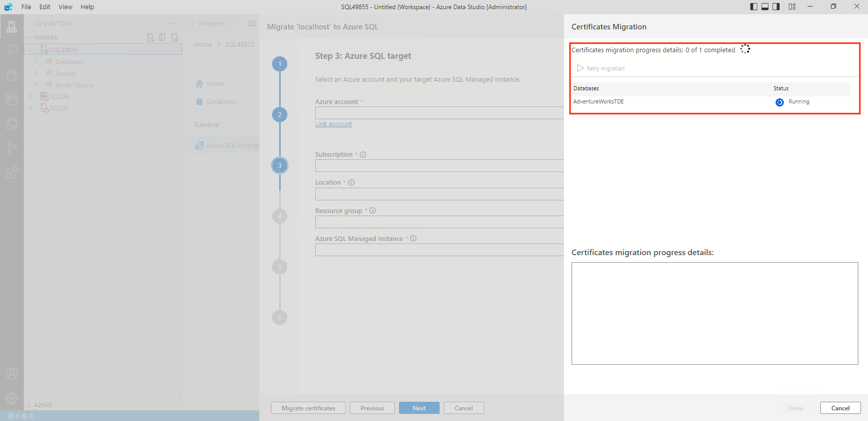
Task: Open Customize Layout icon
Action: [x=792, y=7]
